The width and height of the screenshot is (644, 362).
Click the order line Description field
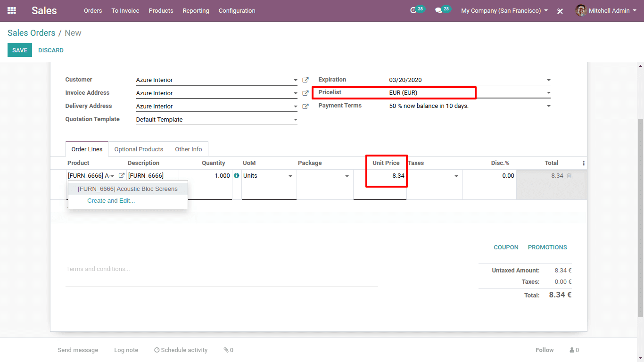pyautogui.click(x=153, y=176)
